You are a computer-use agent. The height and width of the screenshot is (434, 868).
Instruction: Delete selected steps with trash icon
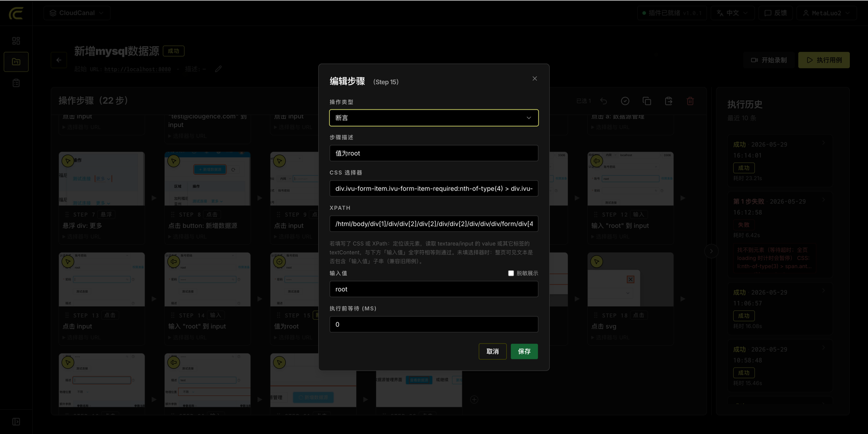[690, 101]
